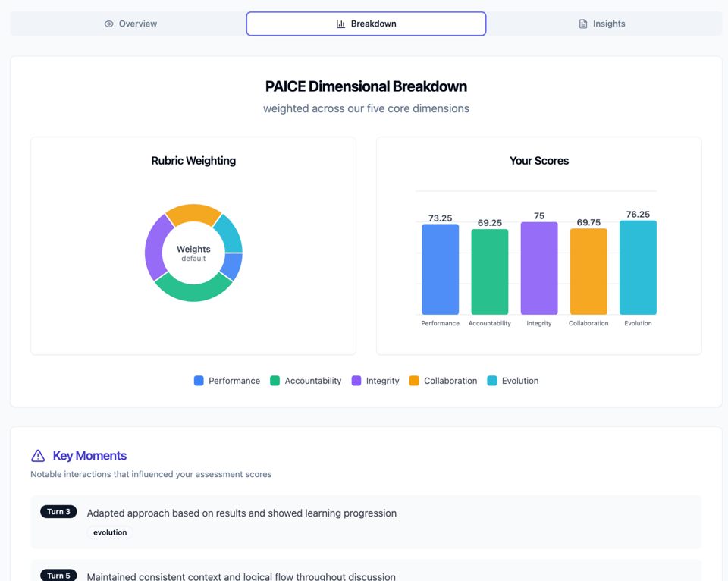Switch to the Insights tab

pos(602,24)
